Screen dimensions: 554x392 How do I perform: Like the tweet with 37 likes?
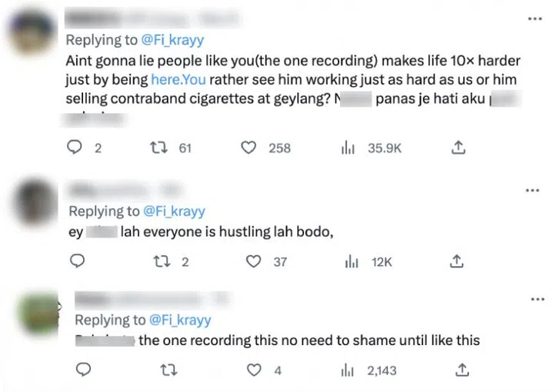(252, 261)
